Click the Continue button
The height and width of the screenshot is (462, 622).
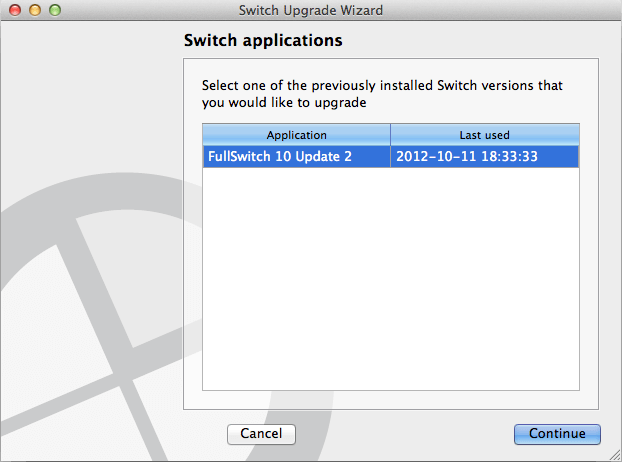[x=557, y=434]
